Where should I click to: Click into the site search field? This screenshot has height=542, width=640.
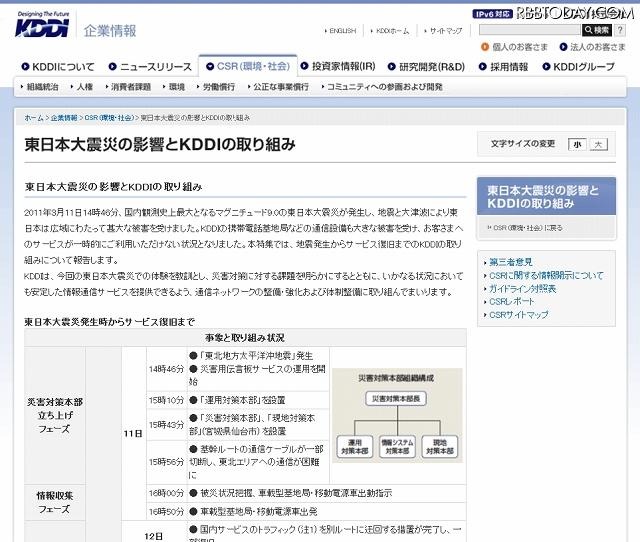(x=529, y=30)
